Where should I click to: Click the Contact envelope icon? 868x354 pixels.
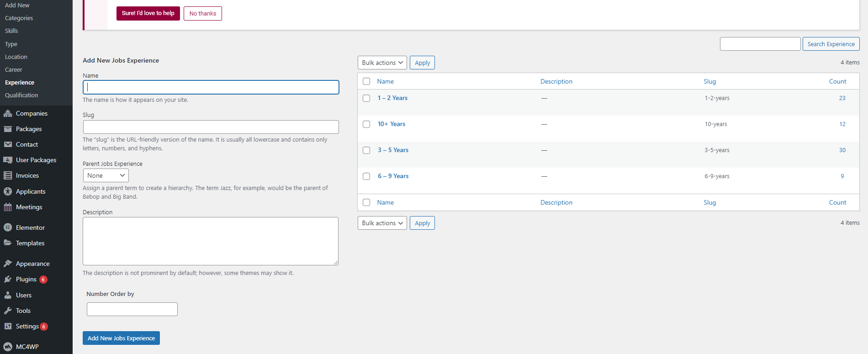coord(8,144)
